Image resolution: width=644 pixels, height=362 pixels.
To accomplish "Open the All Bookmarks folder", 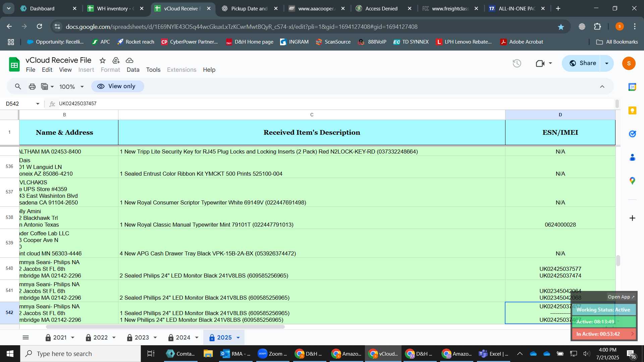I will [617, 42].
